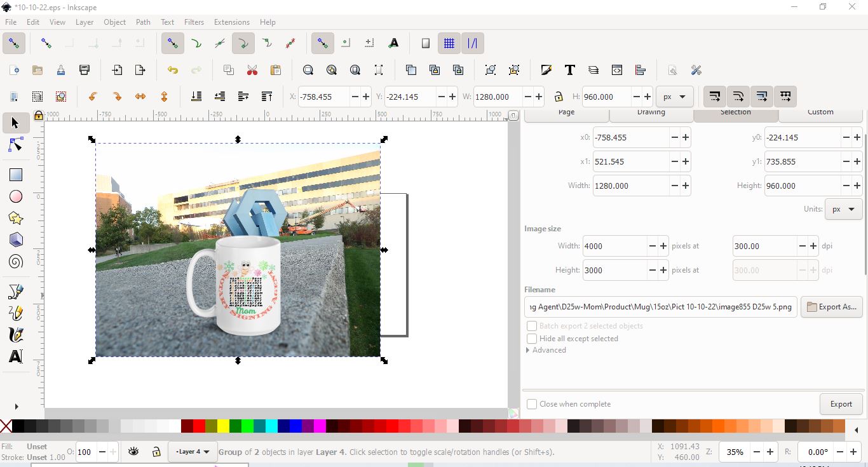
Task: Click Zoom to fit drawing icon
Action: [x=332, y=70]
